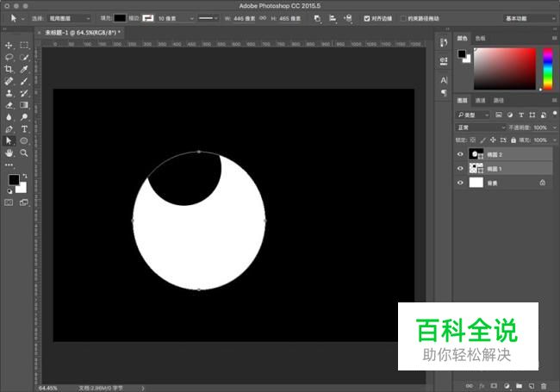Viewport: 560px width, 392px height.
Task: Open the collapsed Paragraph panel icon
Action: click(444, 93)
